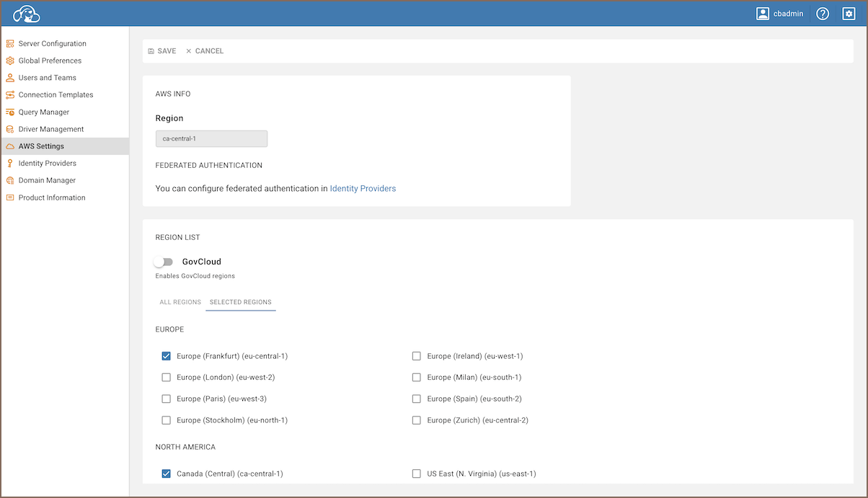The image size is (868, 498).
Task: Click the Connection Templates icon
Action: pyautogui.click(x=10, y=95)
